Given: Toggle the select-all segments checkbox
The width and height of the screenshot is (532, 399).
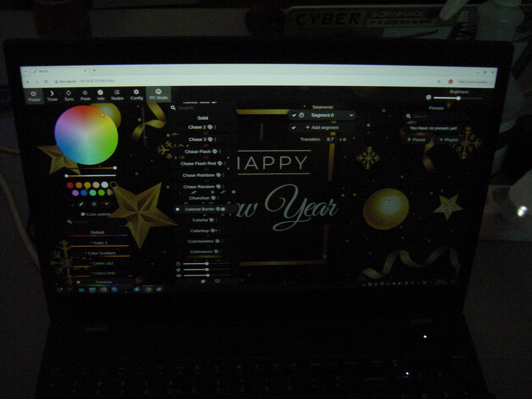Looking at the screenshot, I should tap(294, 128).
